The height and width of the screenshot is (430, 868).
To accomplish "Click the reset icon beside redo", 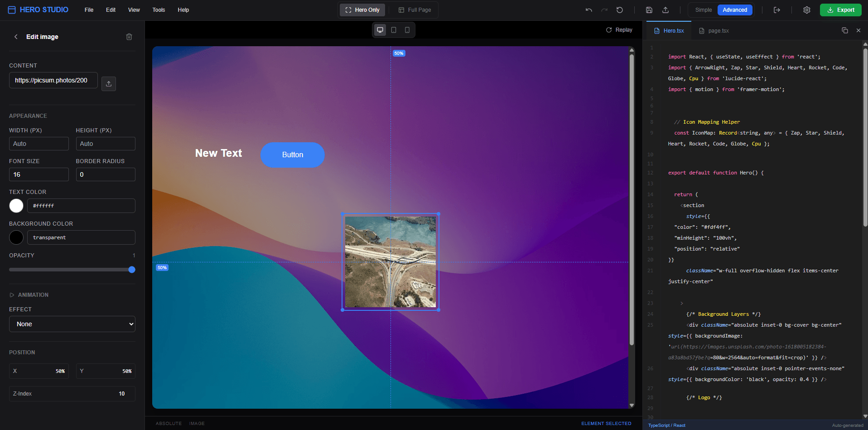I will [619, 10].
